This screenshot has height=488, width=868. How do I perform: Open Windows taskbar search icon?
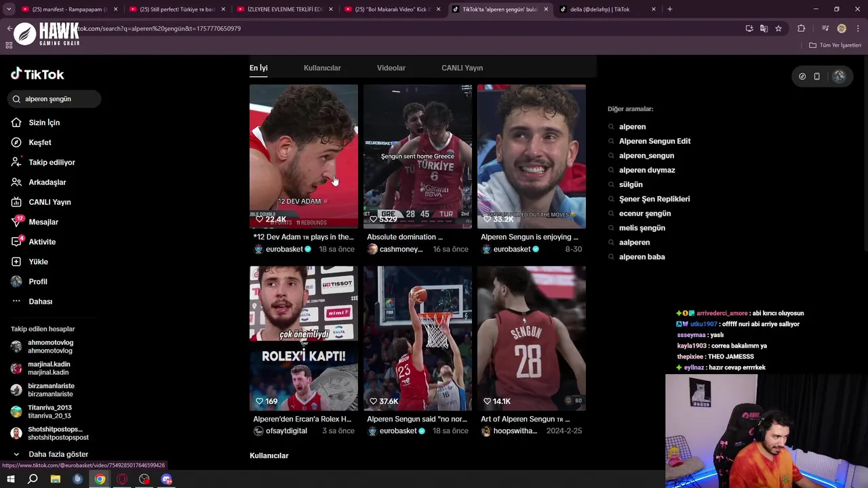click(x=33, y=479)
